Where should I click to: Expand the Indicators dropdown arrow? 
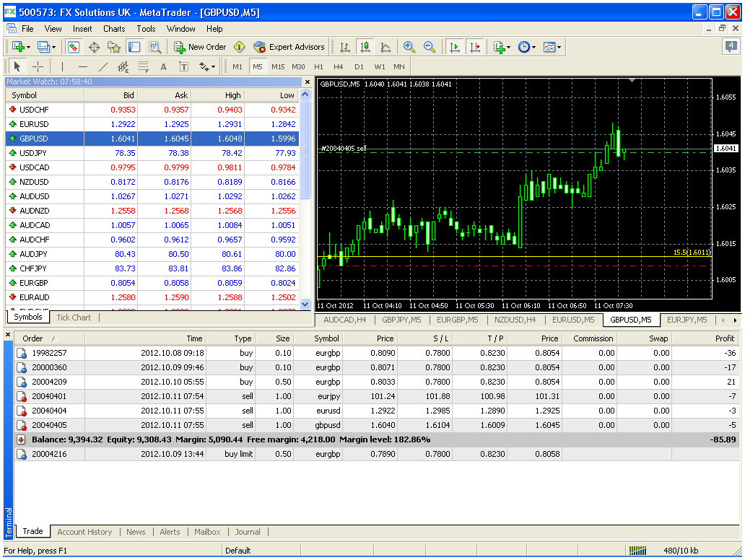[508, 48]
